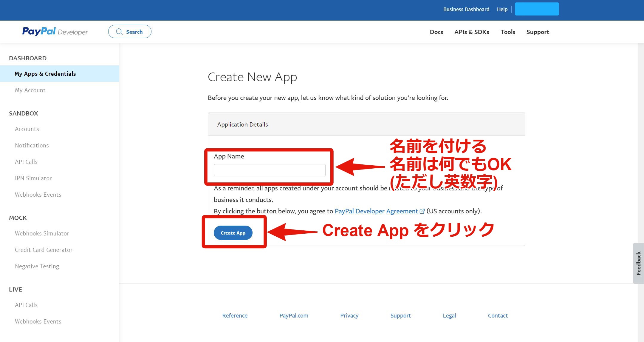Open Webhooks Simulator
The height and width of the screenshot is (342, 644).
point(42,233)
